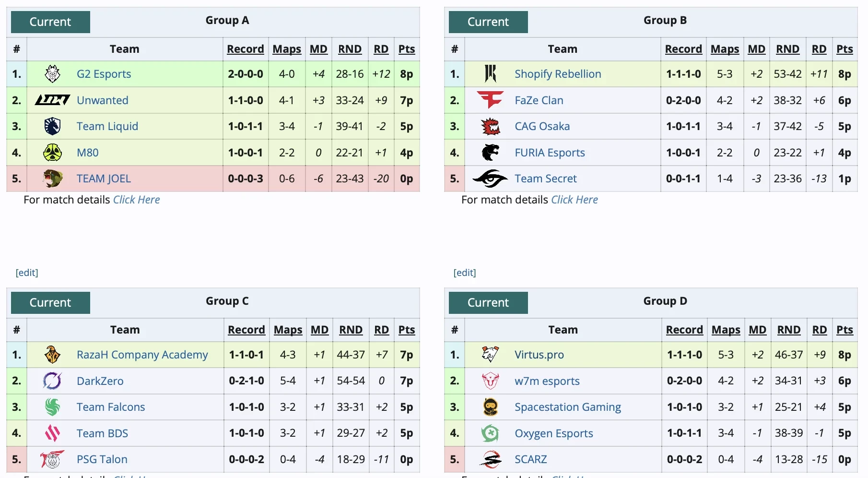
Task: Click the Team Falcons green logo
Action: click(x=52, y=407)
